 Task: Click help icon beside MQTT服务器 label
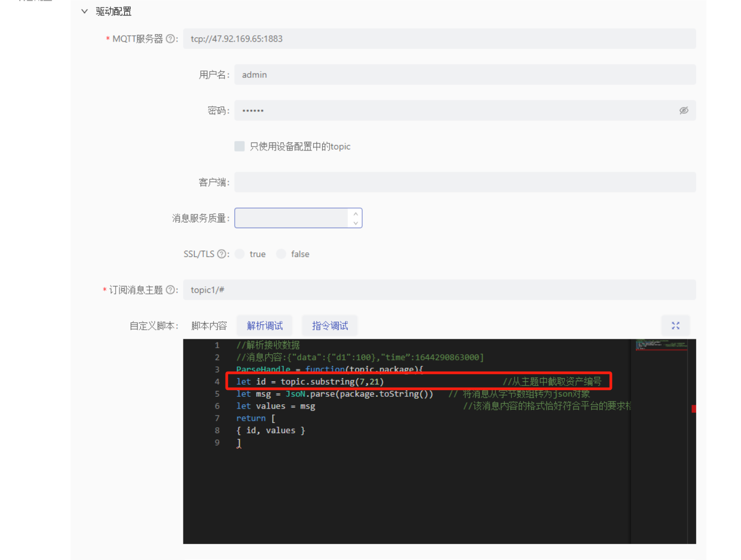point(170,39)
